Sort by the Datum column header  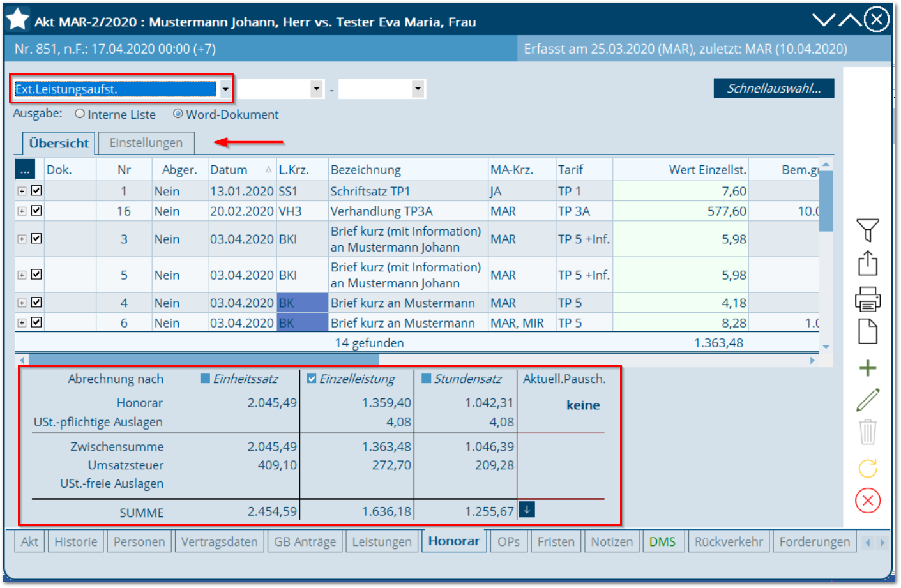(x=242, y=170)
